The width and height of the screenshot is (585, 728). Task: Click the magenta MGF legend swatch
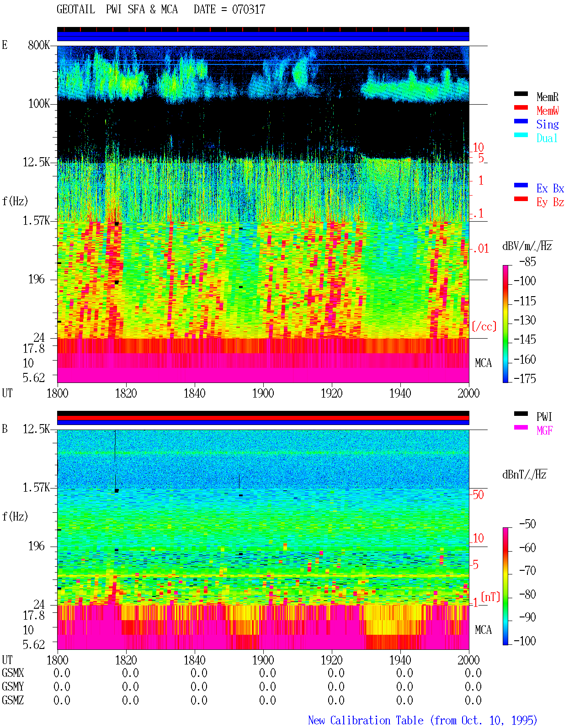click(x=521, y=428)
